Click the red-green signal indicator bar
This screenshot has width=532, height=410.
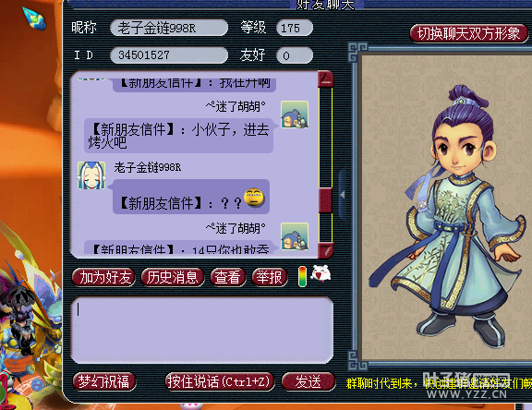click(x=302, y=276)
